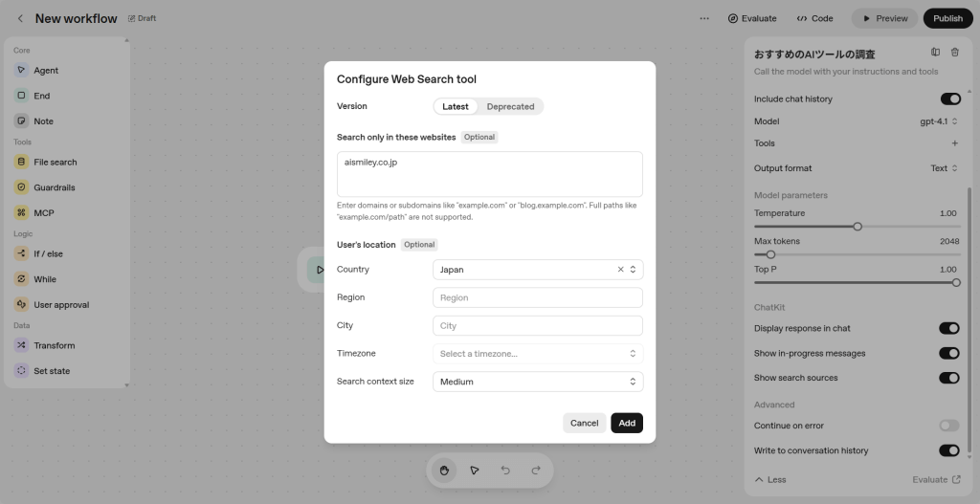Click the back arrow beside New workflow
The height and width of the screenshot is (504, 980).
tap(20, 18)
